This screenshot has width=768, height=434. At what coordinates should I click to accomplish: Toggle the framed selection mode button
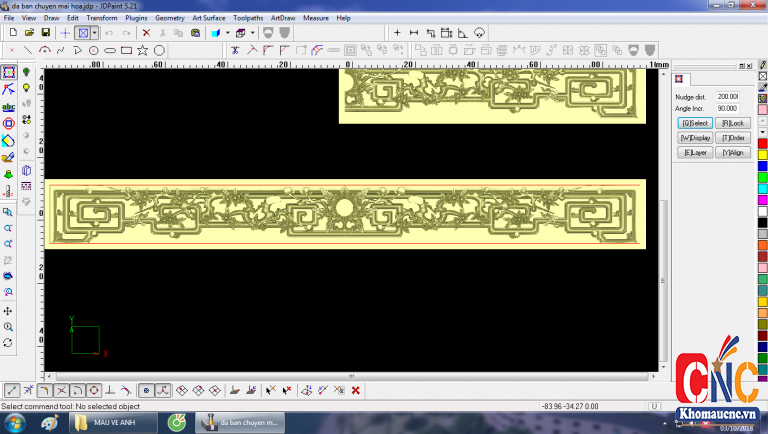(84, 33)
